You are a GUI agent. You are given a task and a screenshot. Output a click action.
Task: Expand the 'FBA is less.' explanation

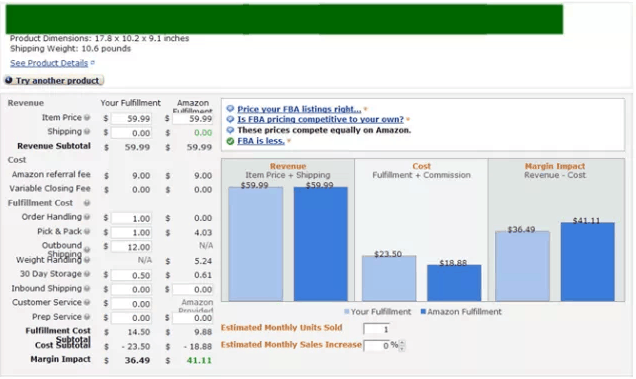coord(261,141)
